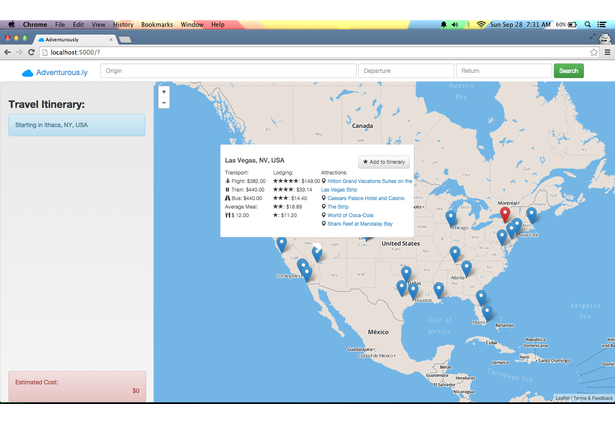This screenshot has width=615, height=424.
Task: Select the blue marker at Las Vegas
Action: coord(317,254)
